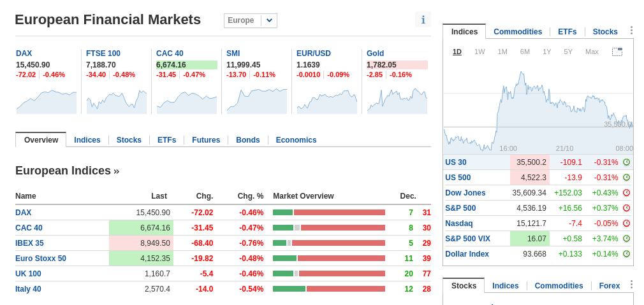Set chart range to 1W

coord(479,52)
